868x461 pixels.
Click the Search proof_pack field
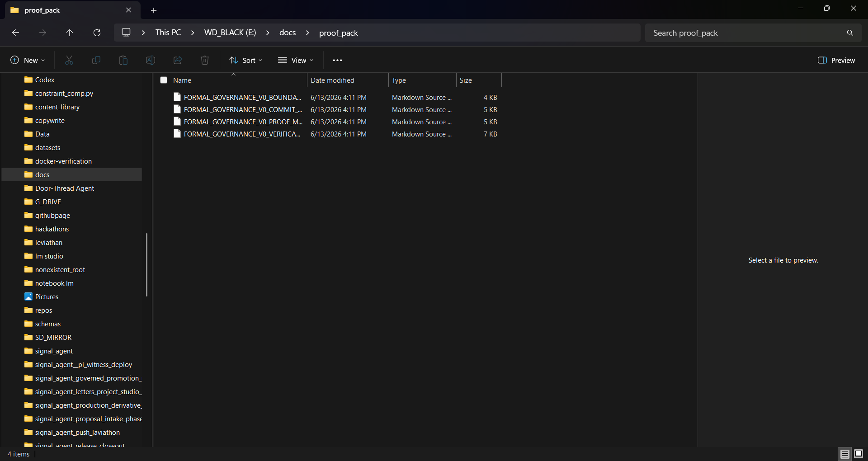coord(753,33)
